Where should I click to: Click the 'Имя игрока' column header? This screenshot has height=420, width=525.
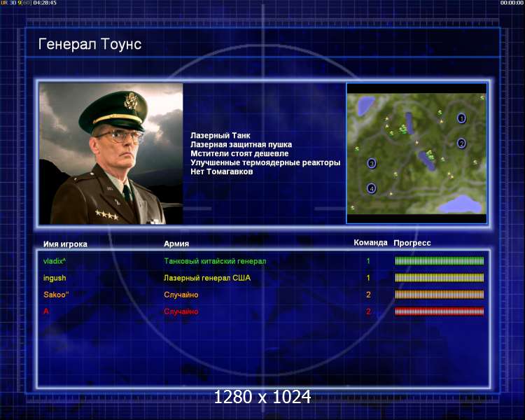65,244
